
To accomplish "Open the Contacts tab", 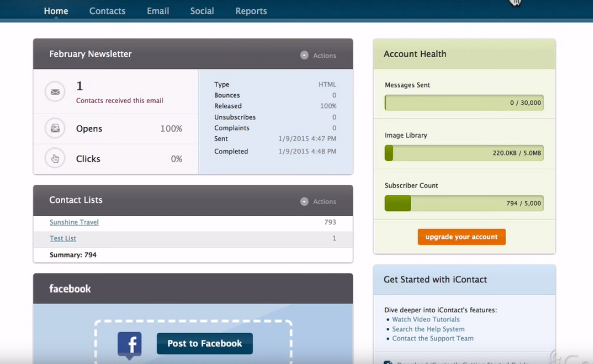I will 107,11.
